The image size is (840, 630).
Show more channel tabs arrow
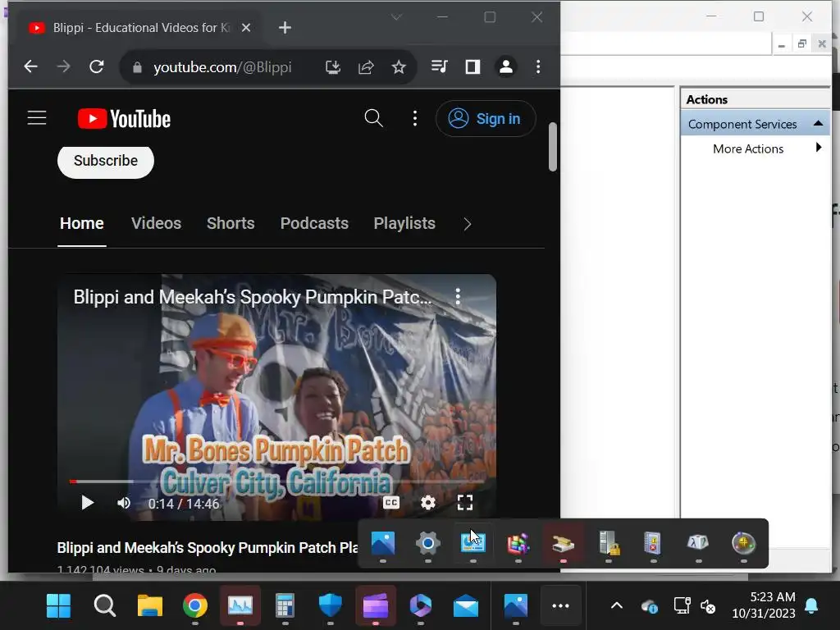click(x=467, y=224)
